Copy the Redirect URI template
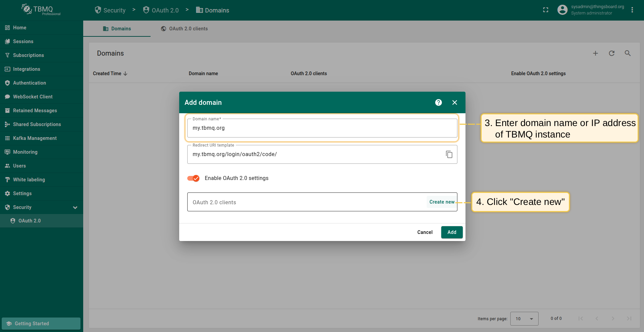 (449, 154)
